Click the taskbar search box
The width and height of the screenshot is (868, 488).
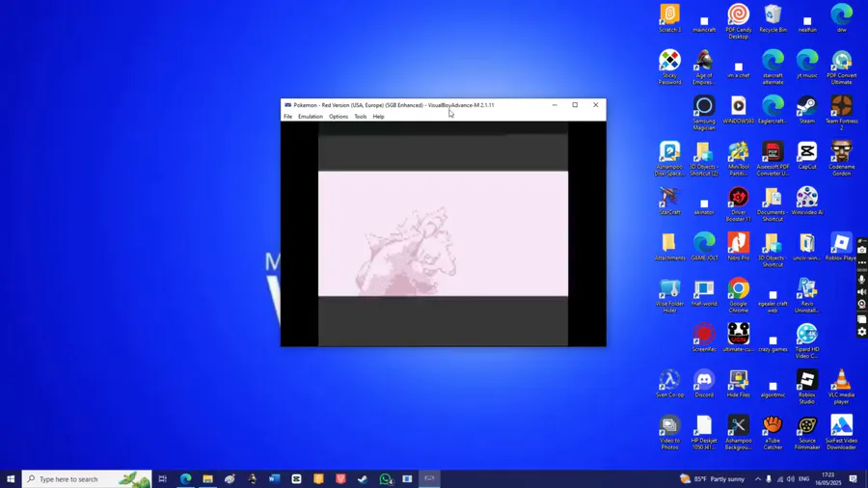pyautogui.click(x=87, y=479)
